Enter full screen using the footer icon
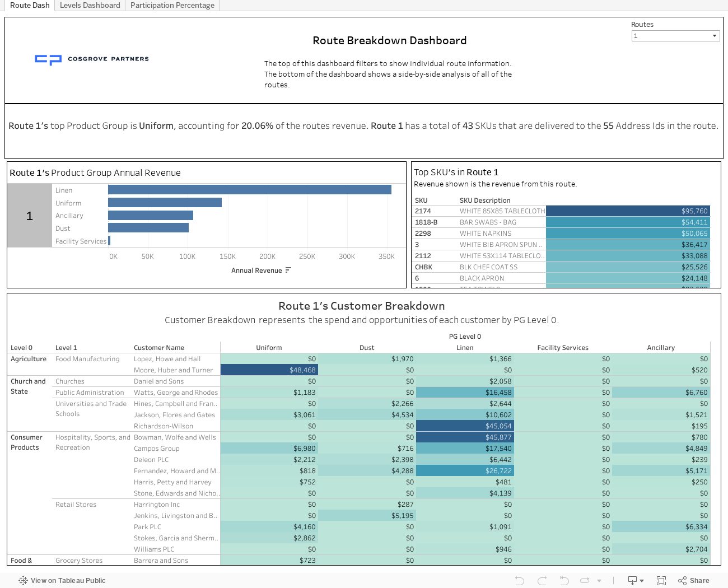Viewport: 728px width, 588px height. (661, 581)
